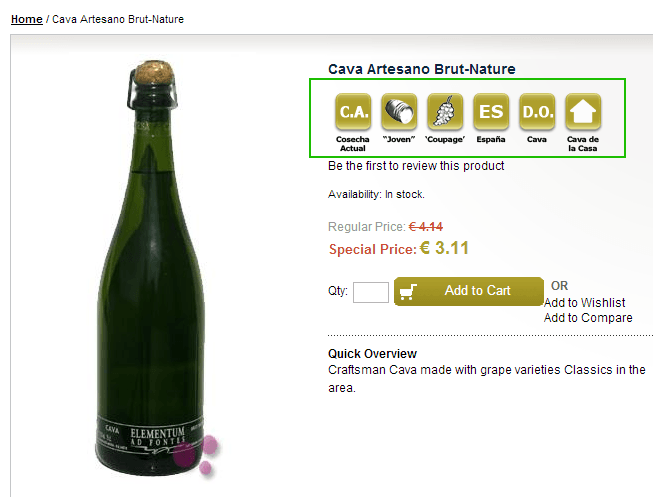Image resolution: width=666 pixels, height=497 pixels.
Task: Click the Add to Cart button
Action: (469, 291)
